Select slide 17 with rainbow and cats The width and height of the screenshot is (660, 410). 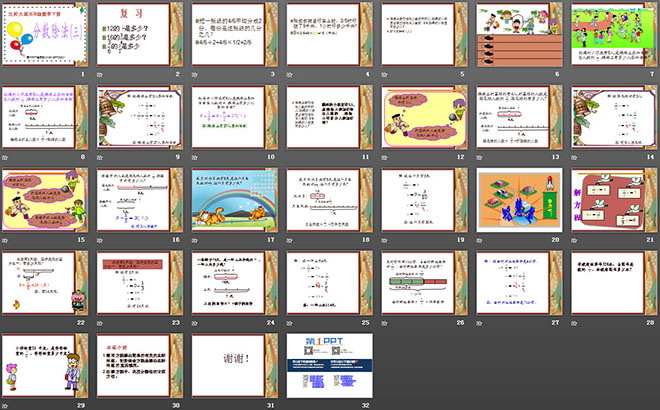[233, 201]
